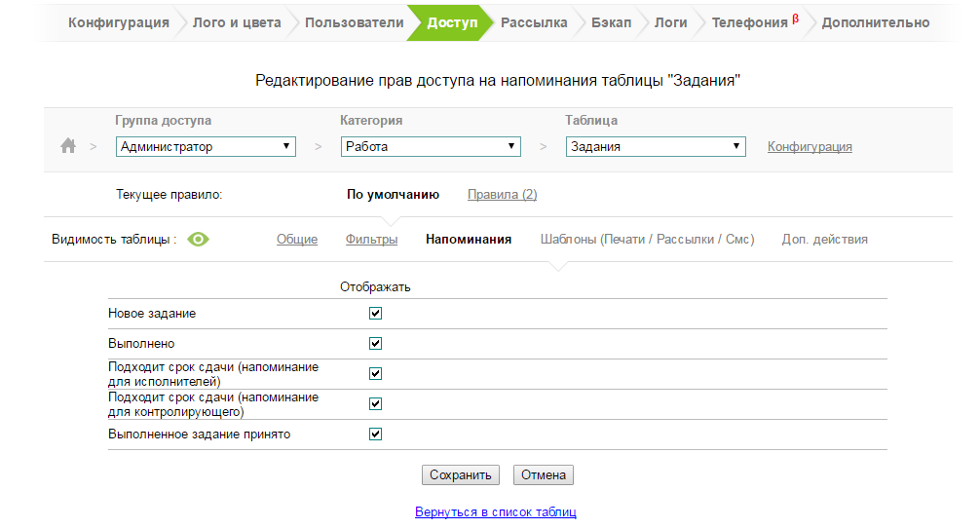The height and width of the screenshot is (529, 980).
Task: Switch to the "Конфигурация" top tab
Action: coord(118,22)
